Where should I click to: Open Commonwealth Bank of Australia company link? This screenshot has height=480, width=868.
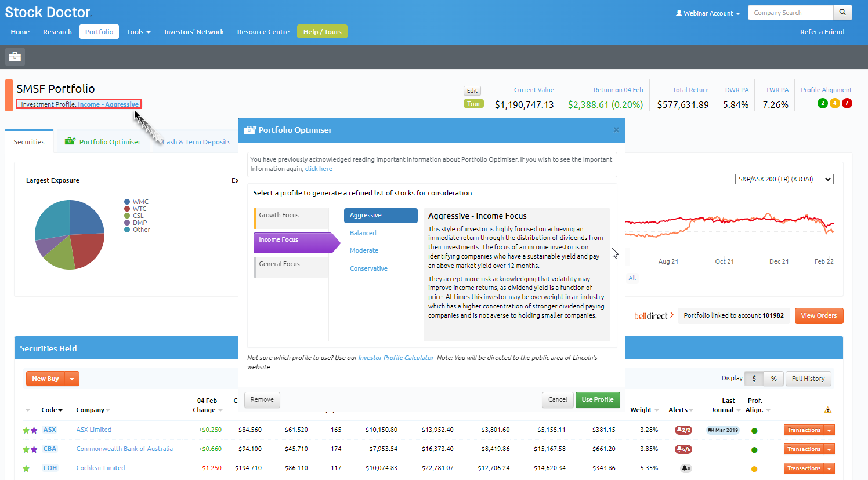click(124, 449)
